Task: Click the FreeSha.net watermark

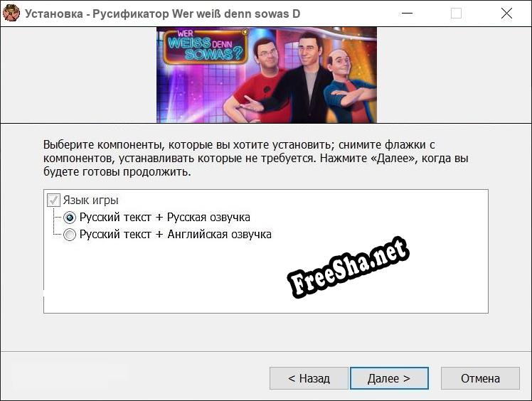Action: 348,267
